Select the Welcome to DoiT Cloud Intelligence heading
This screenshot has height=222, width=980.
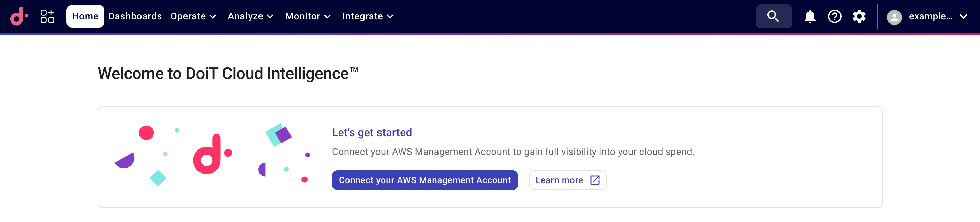[227, 73]
